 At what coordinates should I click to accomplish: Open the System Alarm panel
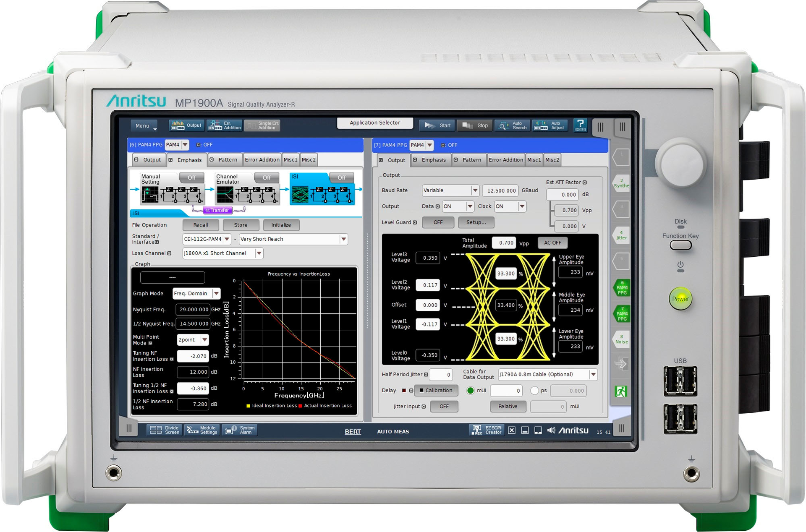(240, 430)
